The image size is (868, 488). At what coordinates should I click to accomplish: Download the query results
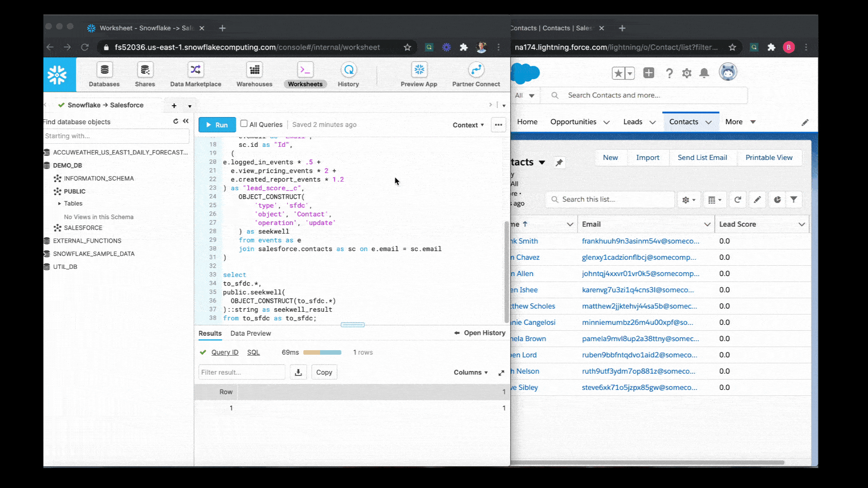click(298, 372)
